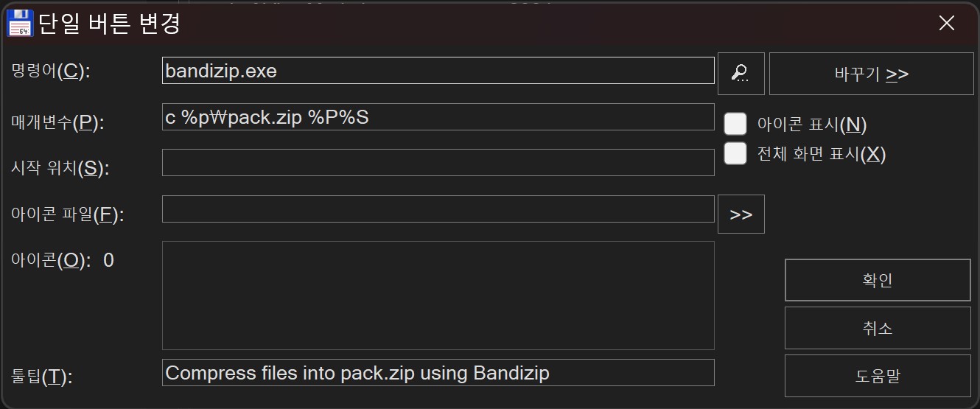Click the 단일 버튼 변경 title text
Image resolution: width=980 pixels, height=409 pixels.
tap(109, 24)
